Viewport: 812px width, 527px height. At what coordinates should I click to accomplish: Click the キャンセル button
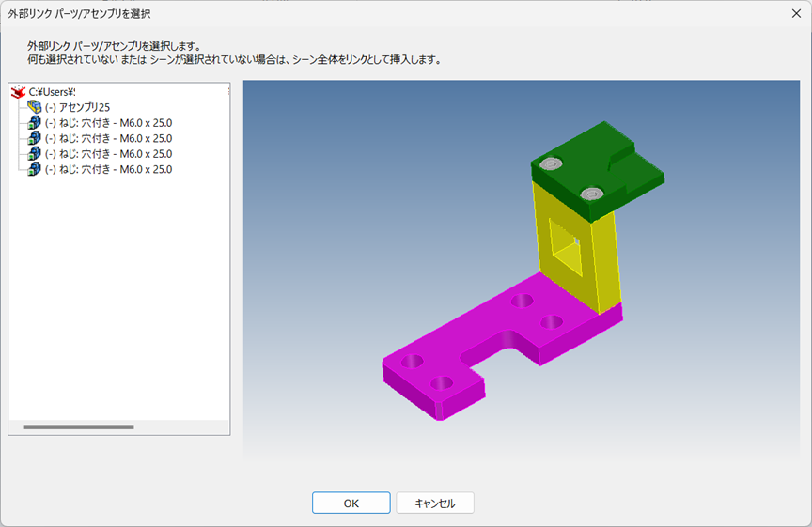[435, 503]
